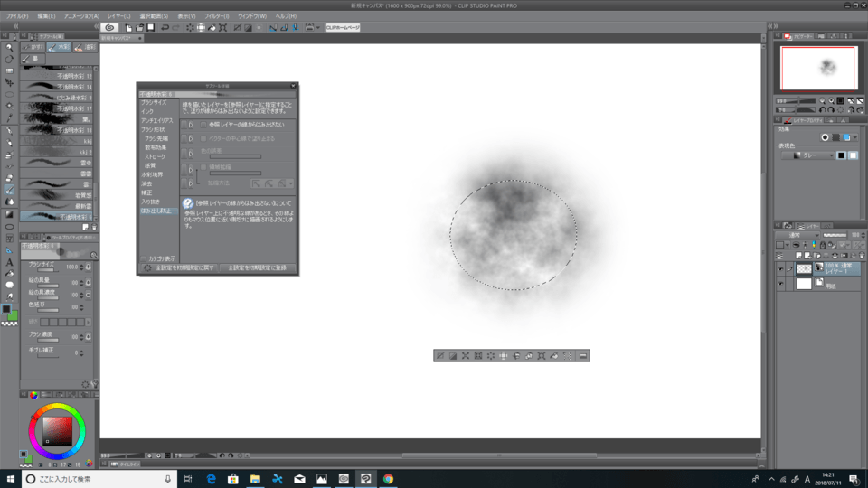The image size is (868, 488).
Task: Click the Navigator zoom out icon
Action: click(822, 100)
